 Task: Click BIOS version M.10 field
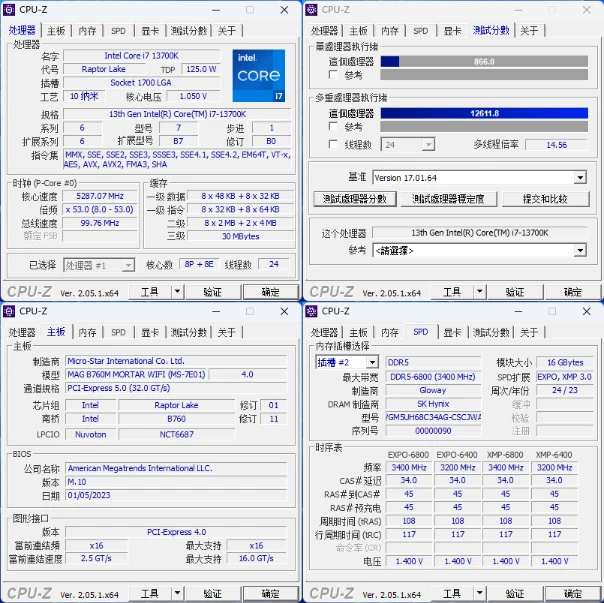(x=176, y=482)
